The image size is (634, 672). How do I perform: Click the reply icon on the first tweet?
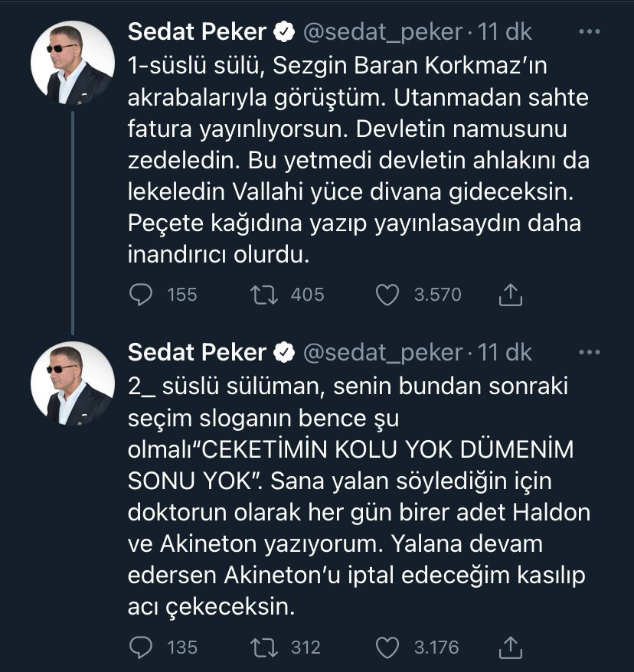(x=142, y=295)
